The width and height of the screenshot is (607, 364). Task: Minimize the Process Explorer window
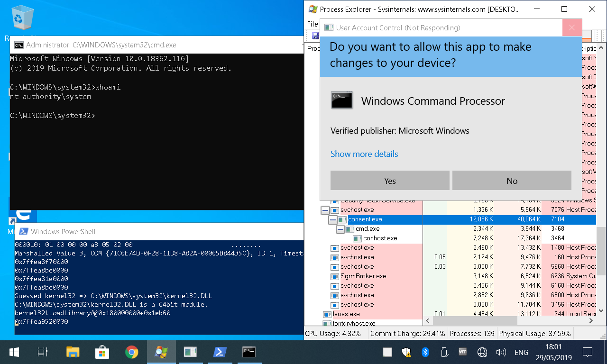(537, 9)
